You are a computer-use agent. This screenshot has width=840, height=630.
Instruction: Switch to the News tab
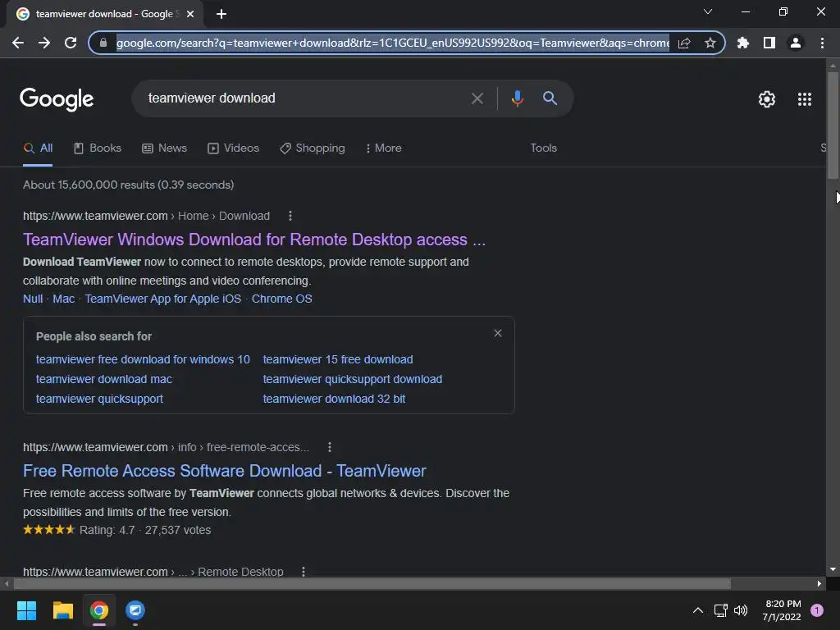click(164, 148)
